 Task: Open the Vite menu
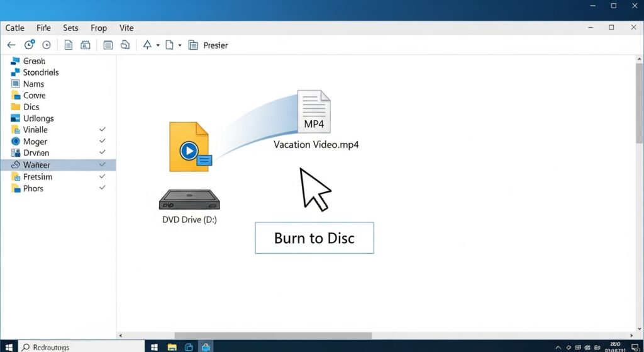point(126,28)
